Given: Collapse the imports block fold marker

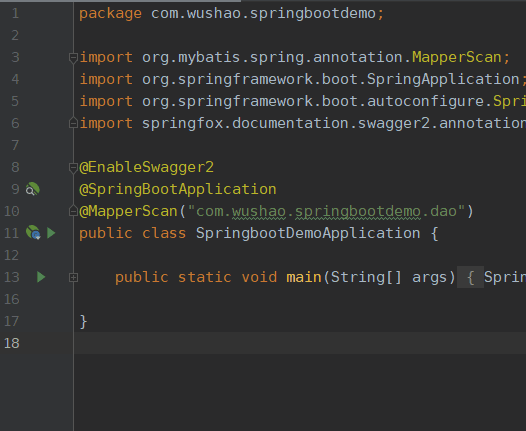Looking at the screenshot, I should 73,58.
